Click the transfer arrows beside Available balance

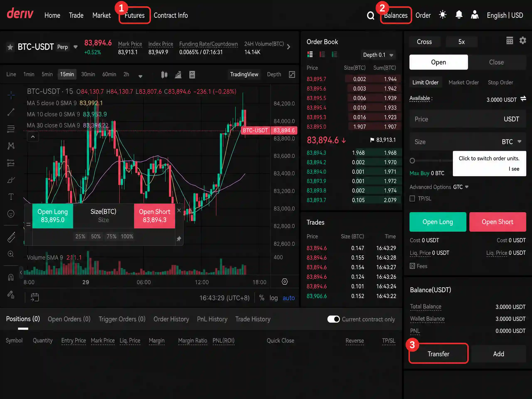pyautogui.click(x=523, y=99)
